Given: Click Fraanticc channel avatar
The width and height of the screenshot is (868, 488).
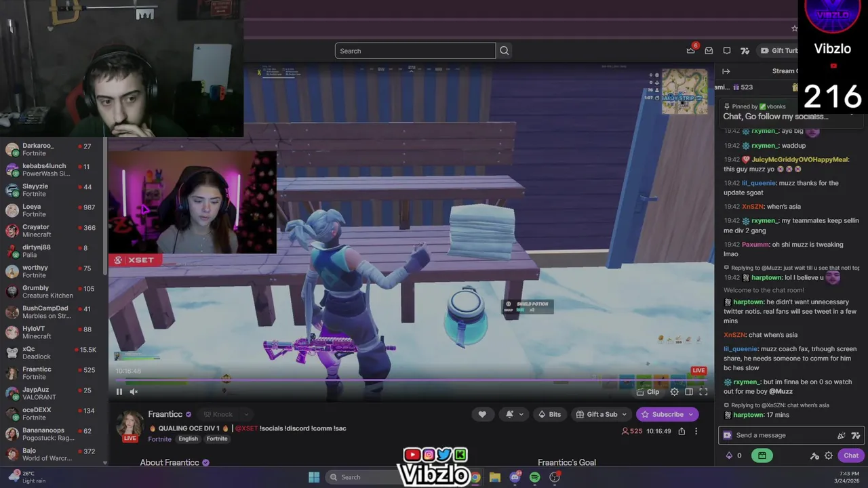Looking at the screenshot, I should tap(129, 423).
